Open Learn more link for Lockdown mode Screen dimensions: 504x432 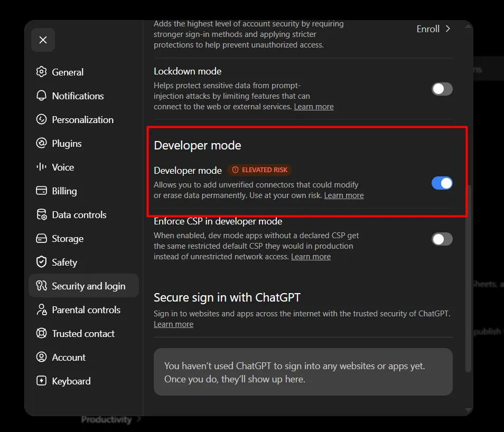[314, 107]
